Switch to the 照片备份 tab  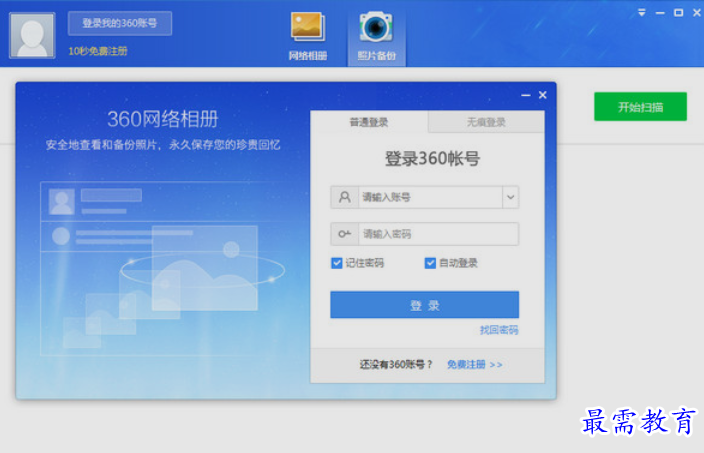click(377, 37)
